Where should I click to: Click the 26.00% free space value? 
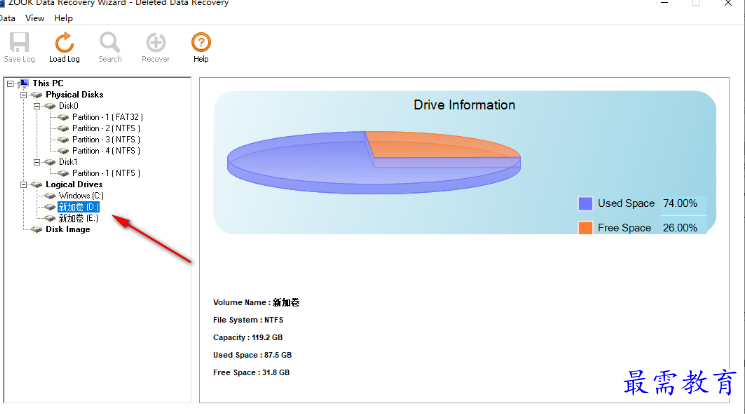pyautogui.click(x=680, y=228)
